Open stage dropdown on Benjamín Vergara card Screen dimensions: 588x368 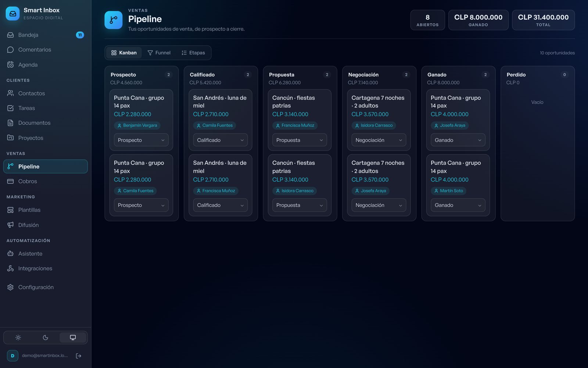(x=141, y=140)
